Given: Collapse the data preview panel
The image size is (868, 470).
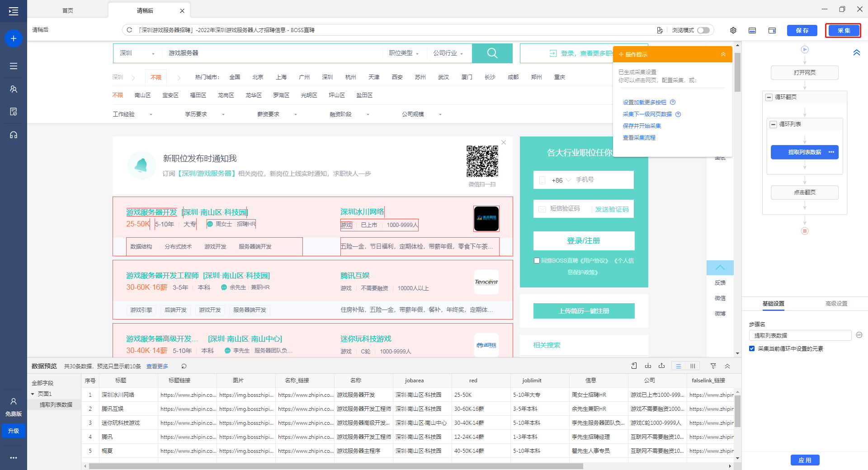Looking at the screenshot, I should pyautogui.click(x=727, y=366).
